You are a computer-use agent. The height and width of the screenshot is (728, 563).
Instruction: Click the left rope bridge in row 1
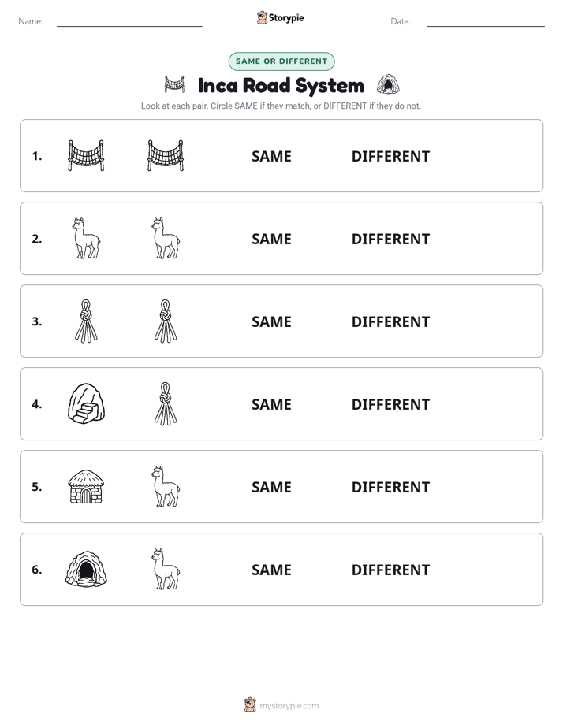coord(86,155)
